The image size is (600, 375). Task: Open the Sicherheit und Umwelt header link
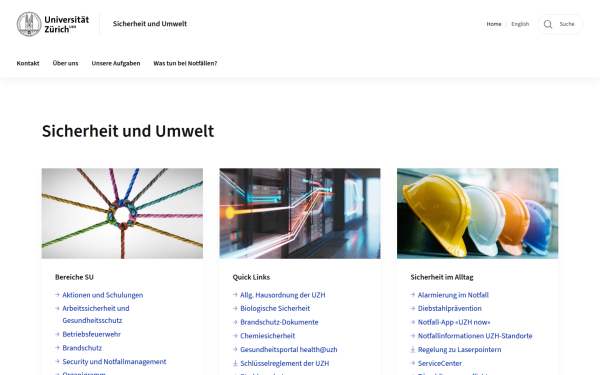pos(150,24)
